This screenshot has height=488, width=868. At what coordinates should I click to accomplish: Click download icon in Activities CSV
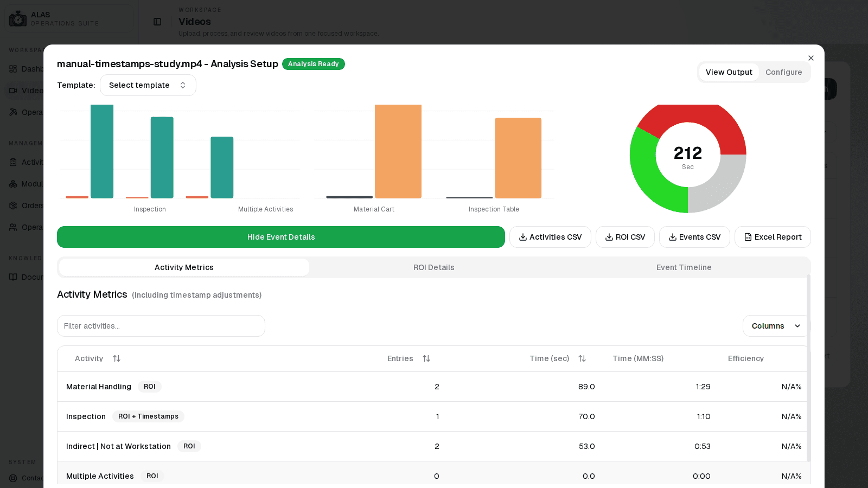(x=523, y=237)
